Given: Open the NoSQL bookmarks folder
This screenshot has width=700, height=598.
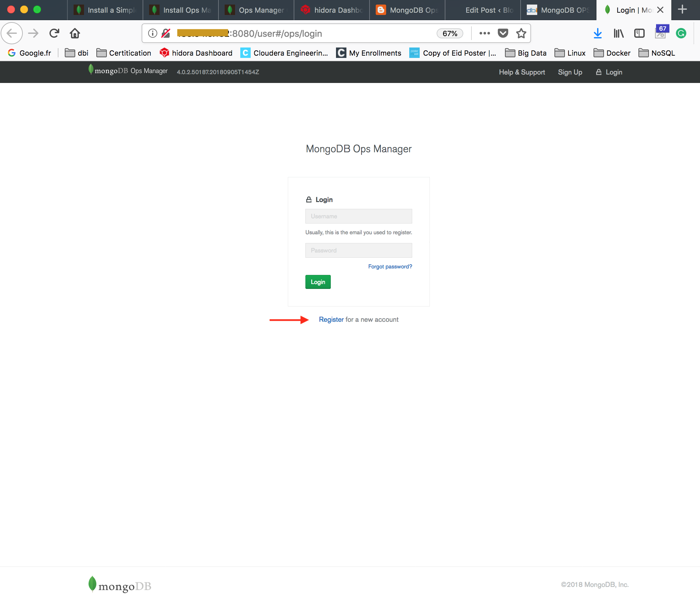Looking at the screenshot, I should point(657,53).
